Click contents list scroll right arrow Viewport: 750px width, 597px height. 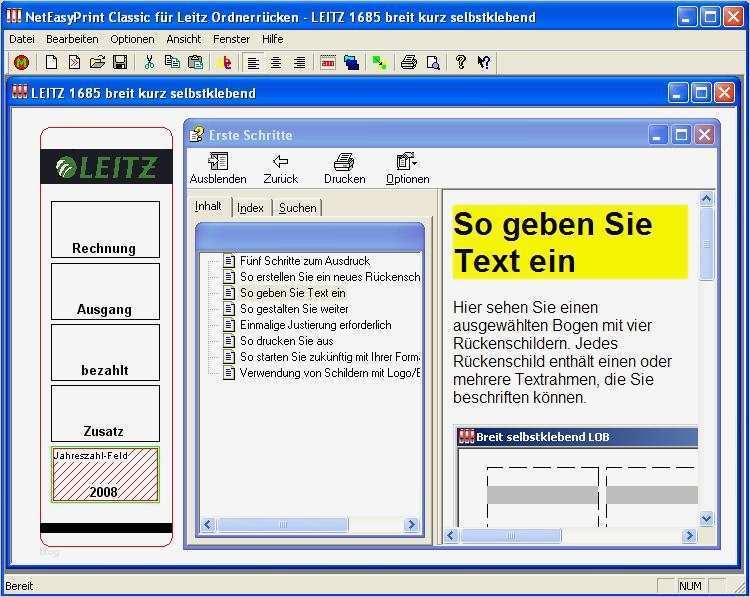pos(411,525)
